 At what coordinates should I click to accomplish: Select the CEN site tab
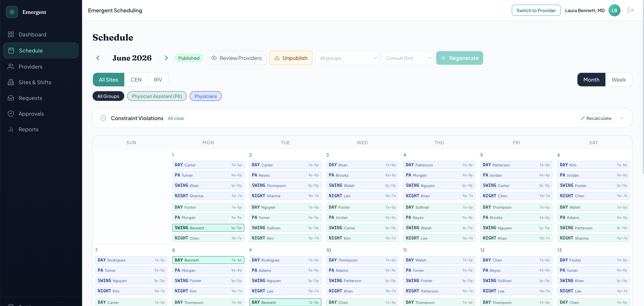[x=136, y=80]
